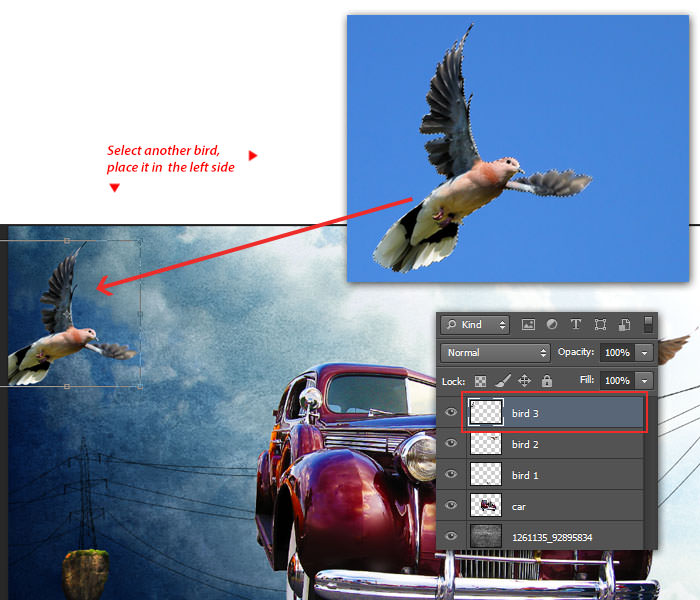The width and height of the screenshot is (700, 600).
Task: Select the bird 3 layer name
Action: tap(525, 413)
